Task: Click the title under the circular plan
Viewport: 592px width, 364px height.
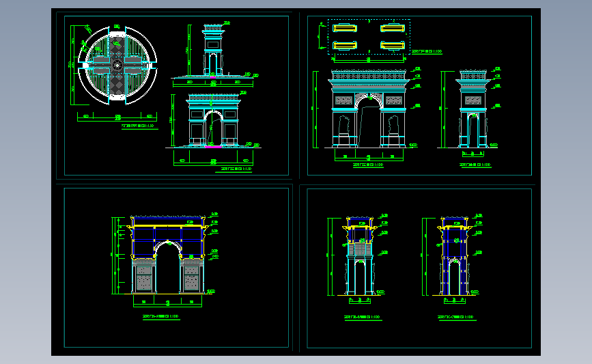Action: [137, 126]
